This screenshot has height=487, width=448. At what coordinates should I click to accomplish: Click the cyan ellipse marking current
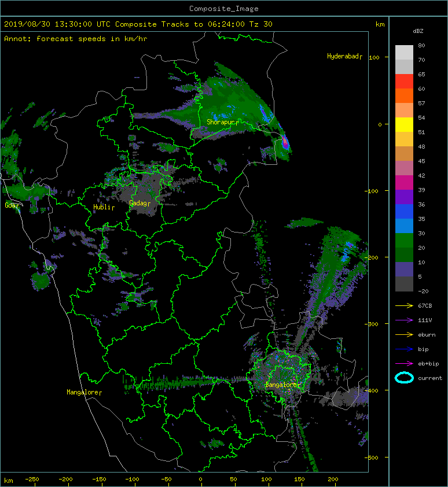[x=404, y=378]
